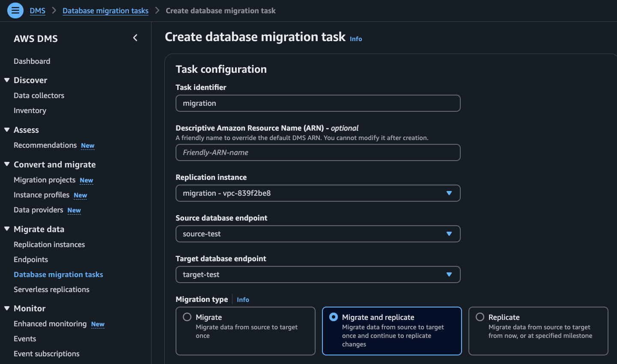
Task: Click the Task identifier input field
Action: point(318,103)
